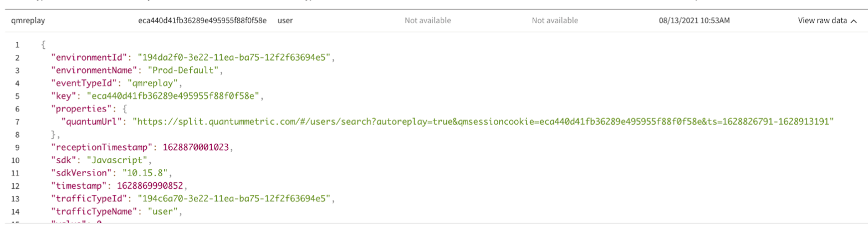Collapse the View raw data chevron
868x241 pixels.
click(854, 21)
